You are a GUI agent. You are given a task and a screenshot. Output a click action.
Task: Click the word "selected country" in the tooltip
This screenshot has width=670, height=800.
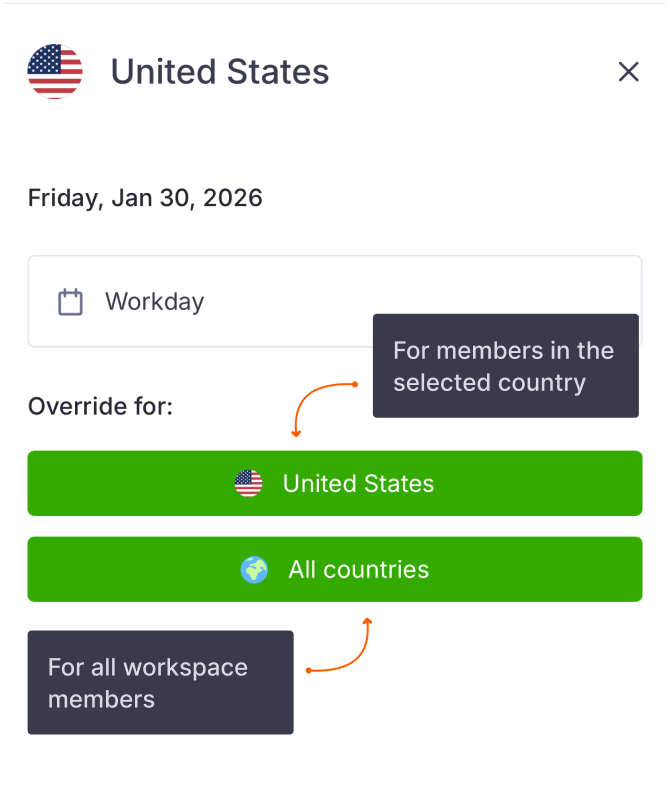coord(489,383)
